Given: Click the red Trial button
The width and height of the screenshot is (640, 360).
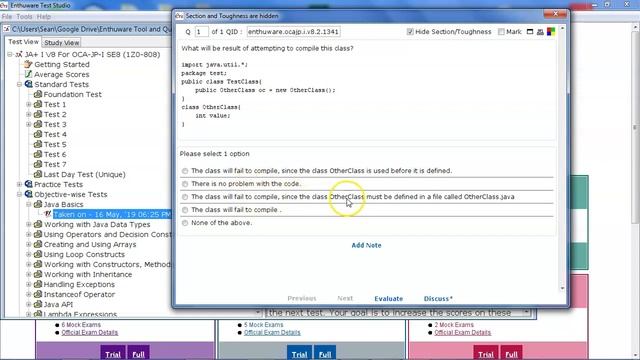Looking at the screenshot, I should [x=485, y=353].
